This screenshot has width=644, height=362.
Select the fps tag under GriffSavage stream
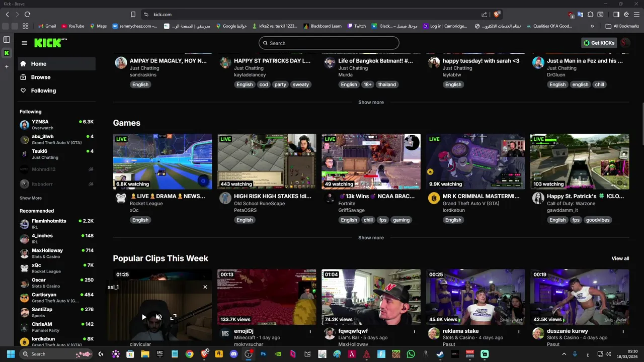[x=383, y=220]
